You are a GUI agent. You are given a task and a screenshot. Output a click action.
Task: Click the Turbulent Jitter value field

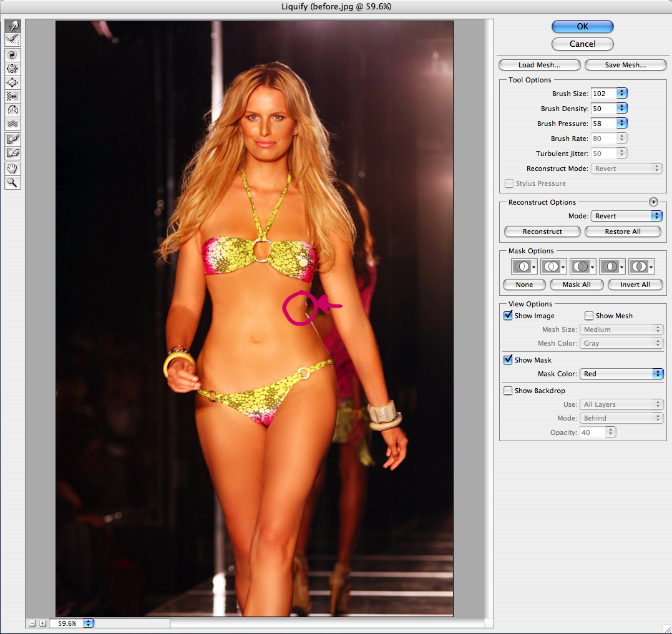[x=604, y=153]
